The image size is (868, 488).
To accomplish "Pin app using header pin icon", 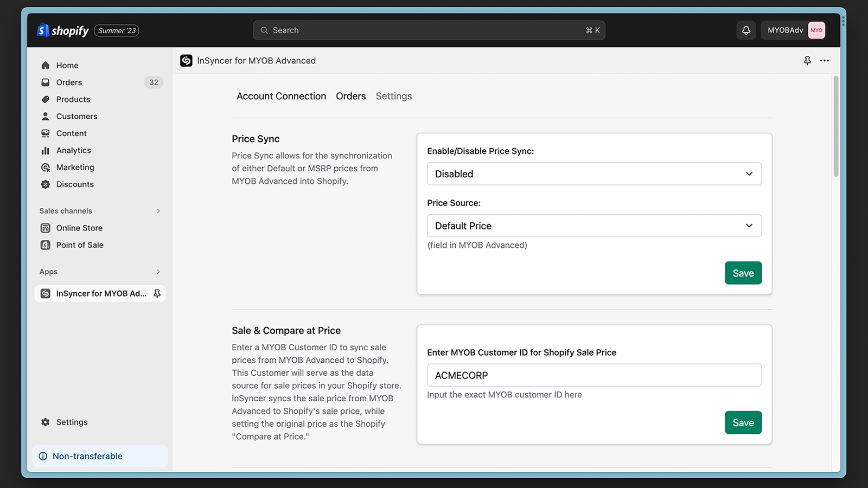I will [807, 61].
